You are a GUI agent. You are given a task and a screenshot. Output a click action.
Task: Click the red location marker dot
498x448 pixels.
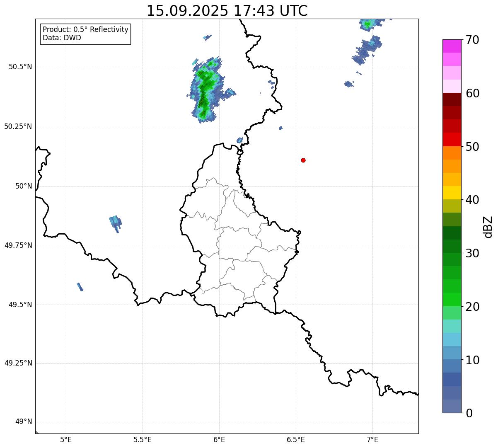pyautogui.click(x=303, y=160)
